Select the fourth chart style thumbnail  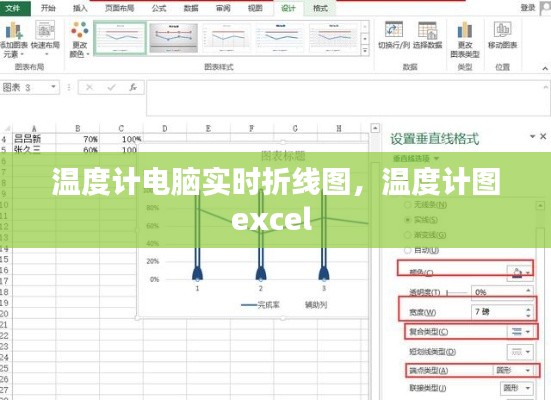click(280, 38)
